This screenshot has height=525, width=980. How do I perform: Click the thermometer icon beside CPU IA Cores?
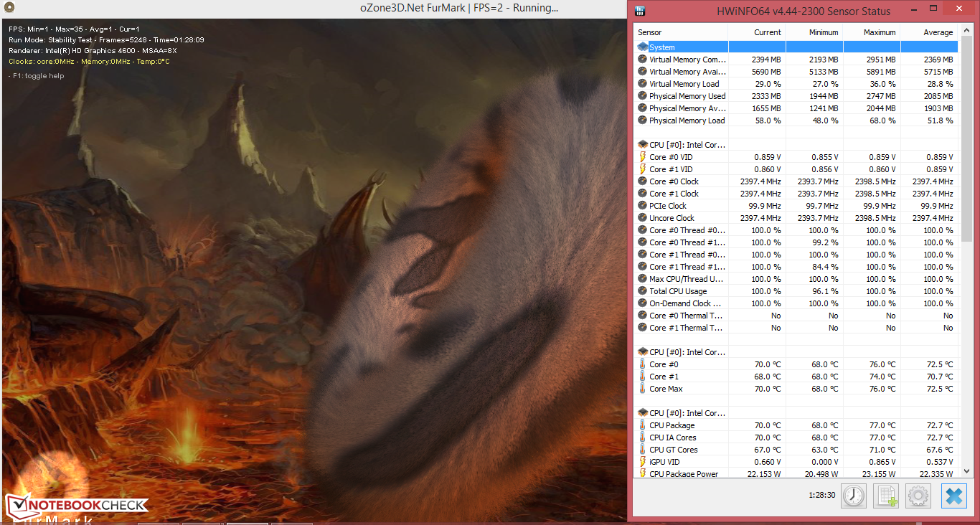tap(642, 437)
